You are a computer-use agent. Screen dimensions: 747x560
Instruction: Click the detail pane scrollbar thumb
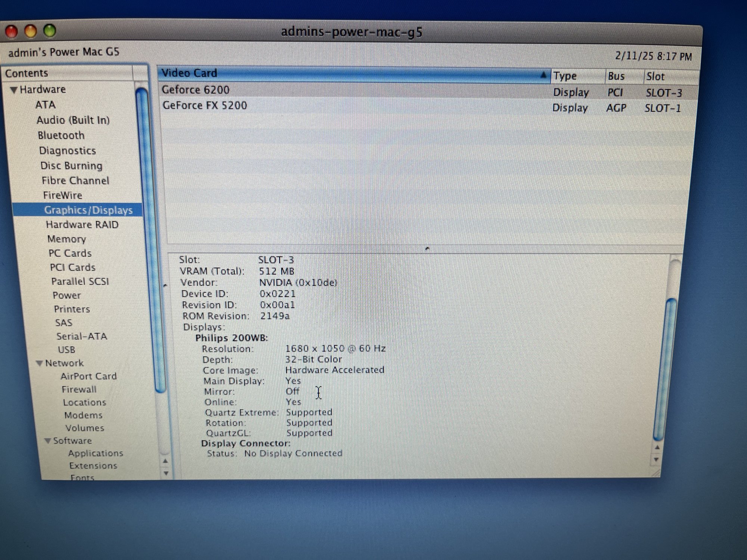coord(665,369)
